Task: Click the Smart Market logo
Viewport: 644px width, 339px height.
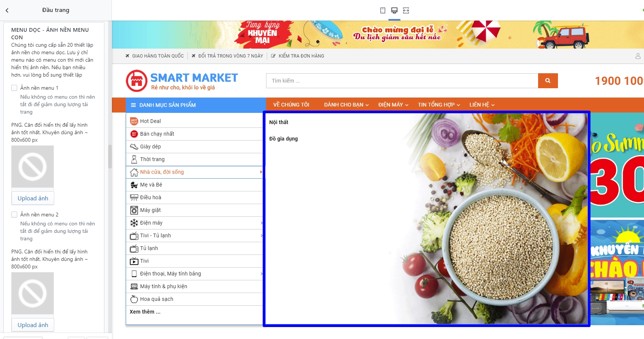Action: point(182,81)
